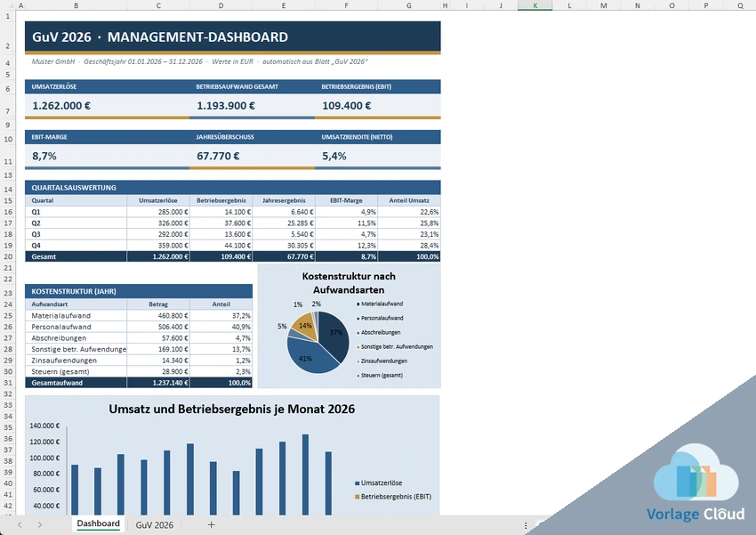Select Jahresüberschuss value 67.770 €
The image size is (756, 535).
tap(218, 156)
